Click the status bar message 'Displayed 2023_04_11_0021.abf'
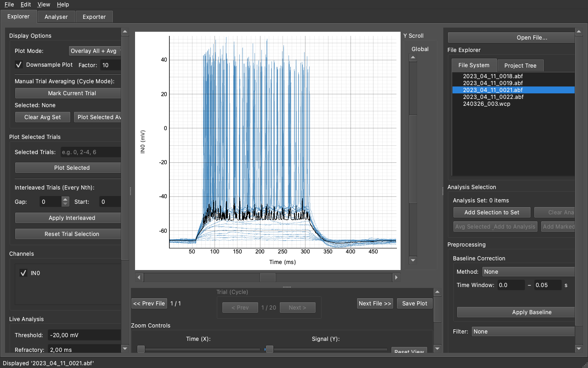The image size is (588, 368). (48, 363)
